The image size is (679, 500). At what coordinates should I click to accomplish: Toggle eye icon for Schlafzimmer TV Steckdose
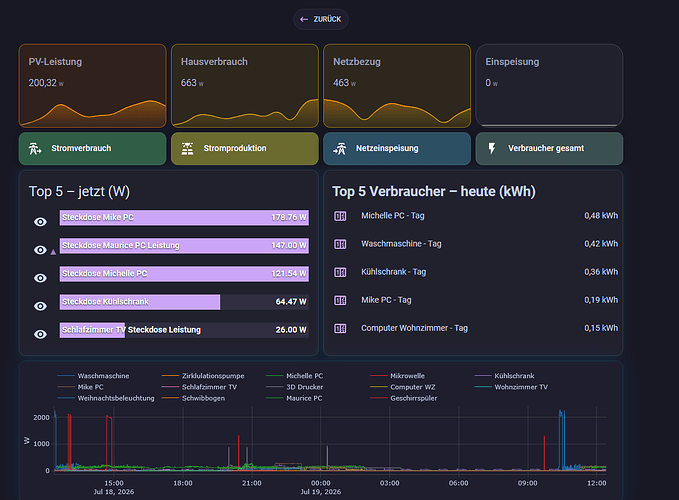point(40,334)
